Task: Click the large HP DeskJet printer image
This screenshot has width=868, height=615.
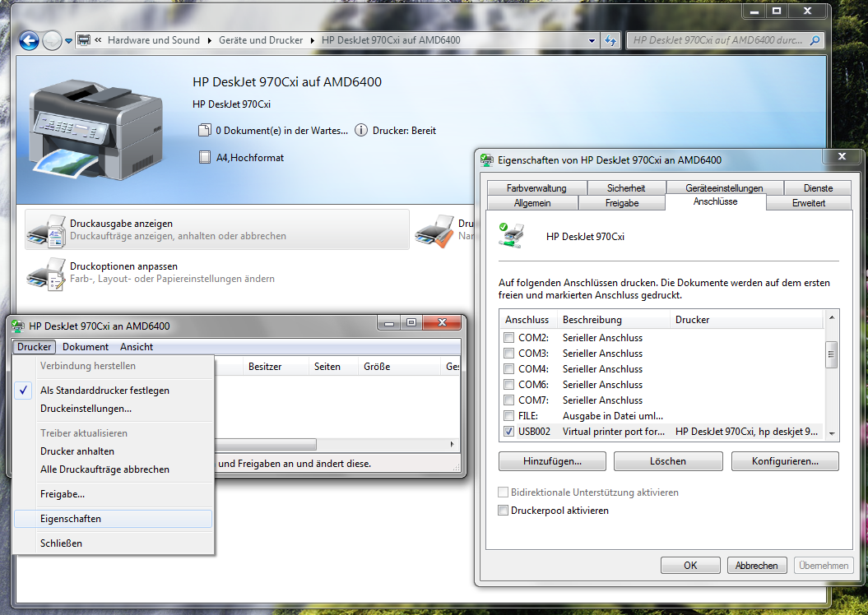Action: 95,130
